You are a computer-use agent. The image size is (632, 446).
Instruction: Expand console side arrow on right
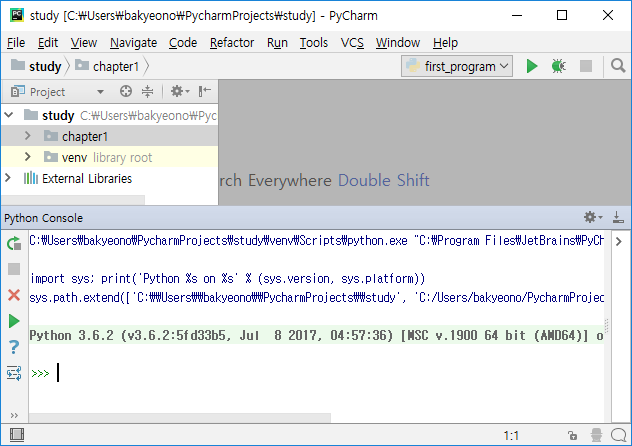(619, 241)
